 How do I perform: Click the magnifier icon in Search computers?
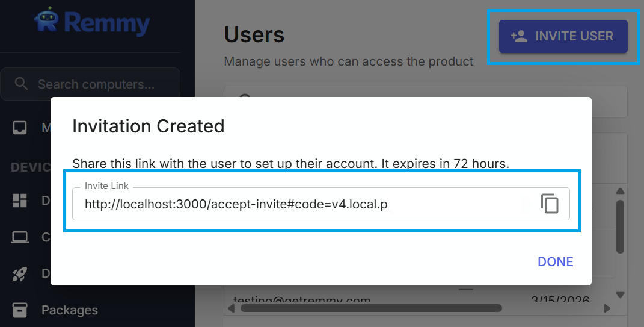pyautogui.click(x=22, y=84)
